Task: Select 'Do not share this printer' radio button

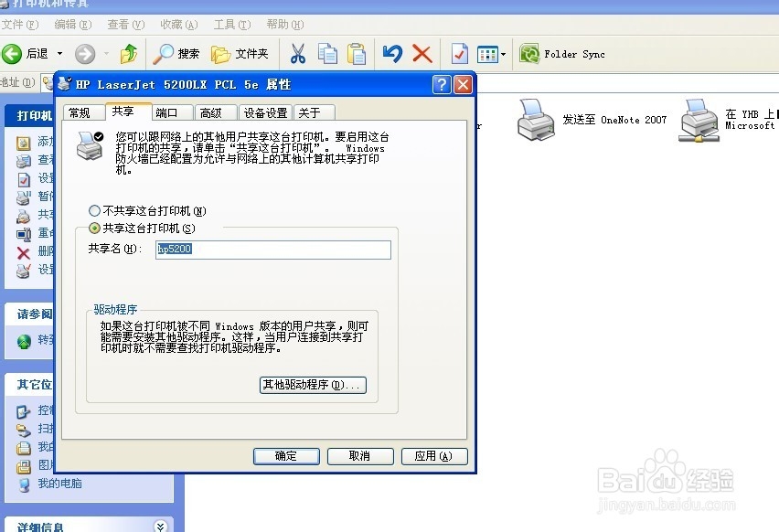Action: tap(94, 211)
